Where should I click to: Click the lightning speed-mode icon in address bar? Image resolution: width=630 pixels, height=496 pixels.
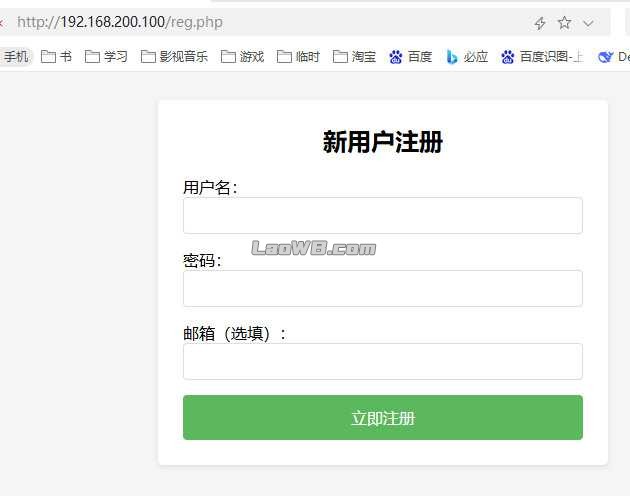tap(540, 23)
